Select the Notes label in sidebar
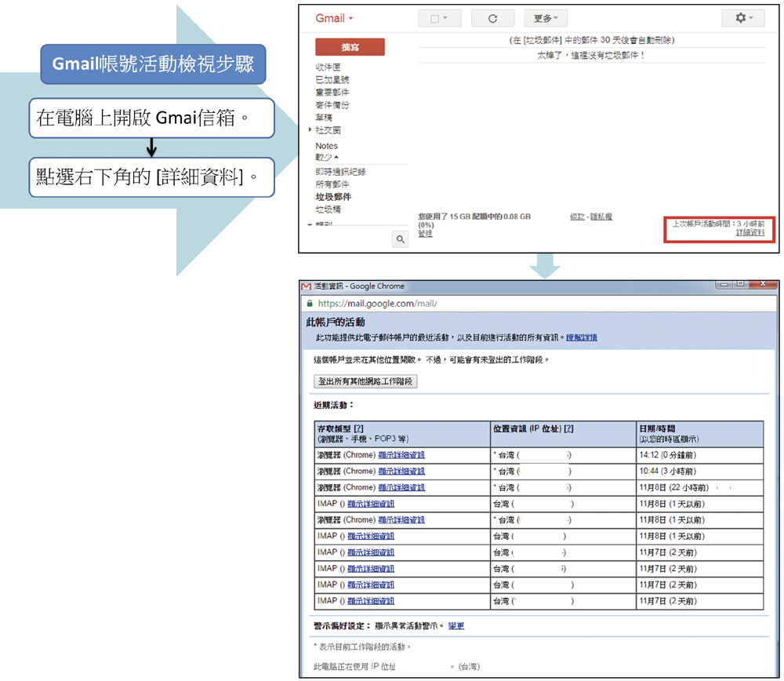 click(x=326, y=146)
